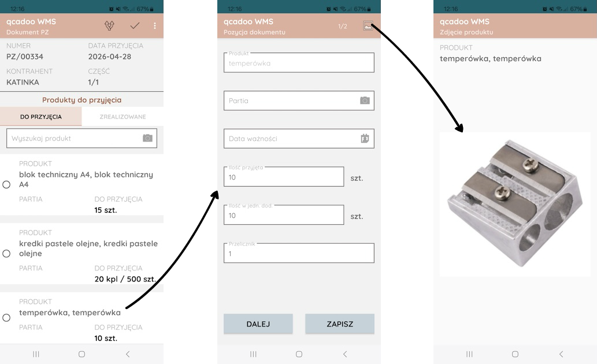Click the Przelicznik input field
Viewport: 597px width, 364px height.
tap(299, 253)
